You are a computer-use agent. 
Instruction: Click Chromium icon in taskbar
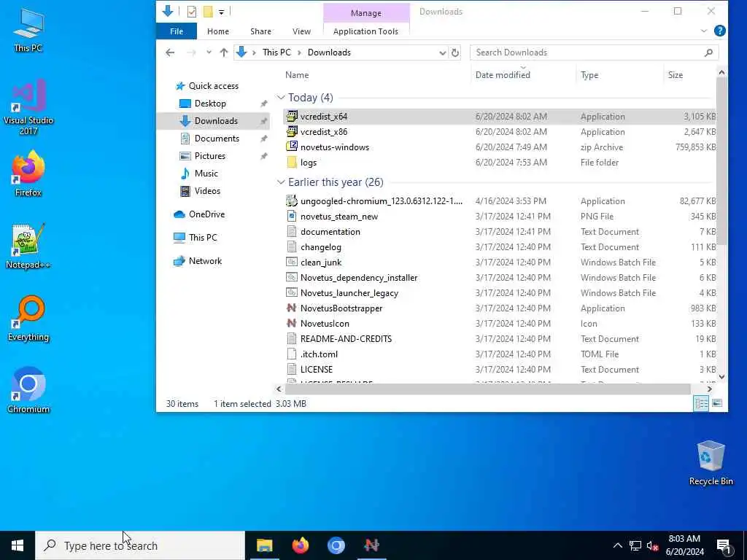336,545
